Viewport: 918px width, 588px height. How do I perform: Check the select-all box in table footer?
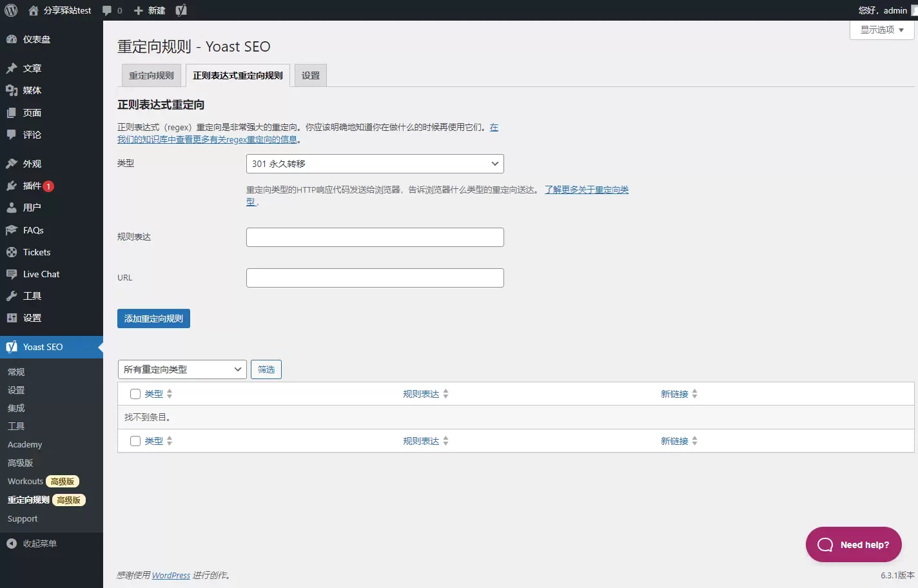click(135, 441)
